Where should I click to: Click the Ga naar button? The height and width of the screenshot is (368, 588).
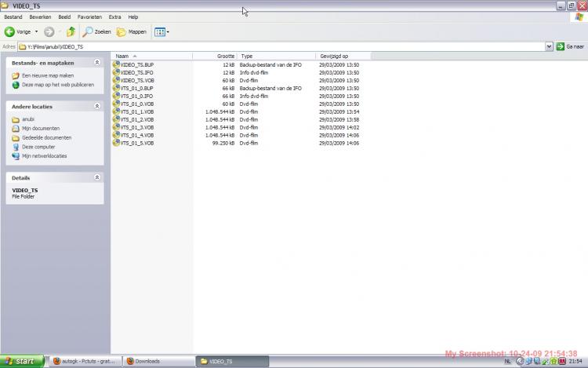[571, 46]
